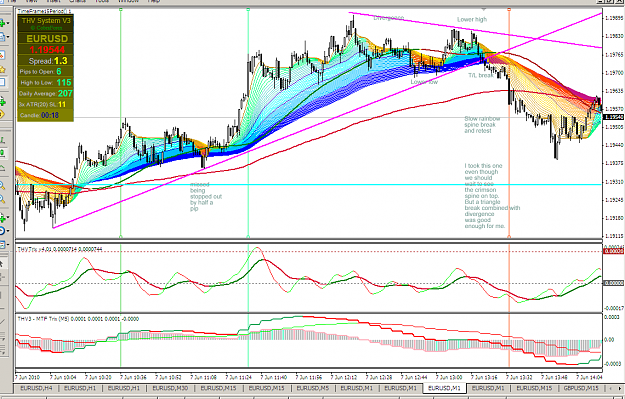
Task: Open the Profiles toolbar icon
Action: 2,37
